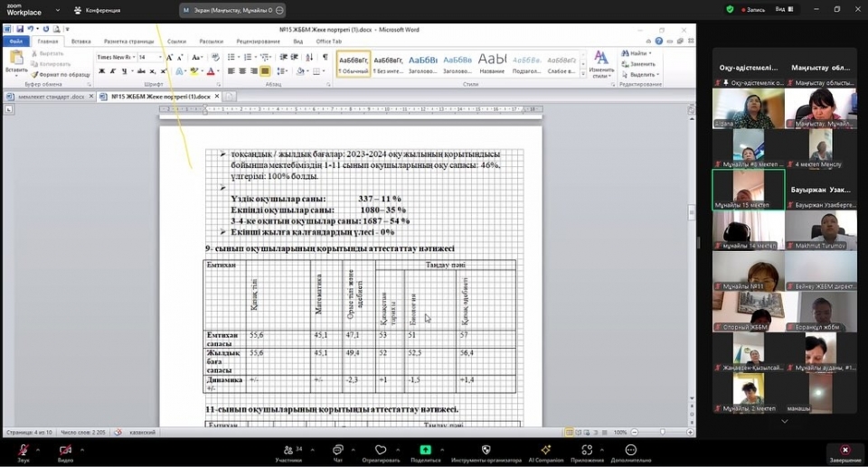
Task: Toggle Justify alignment button
Action: [x=265, y=70]
